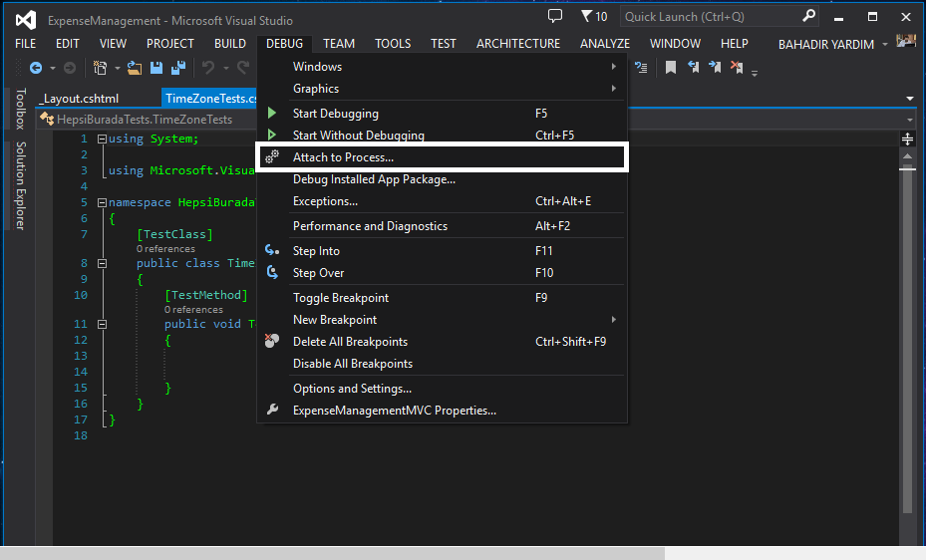Screen dimensions: 926x560
Task: Go to the next bookmark icon
Action: [x=715, y=68]
